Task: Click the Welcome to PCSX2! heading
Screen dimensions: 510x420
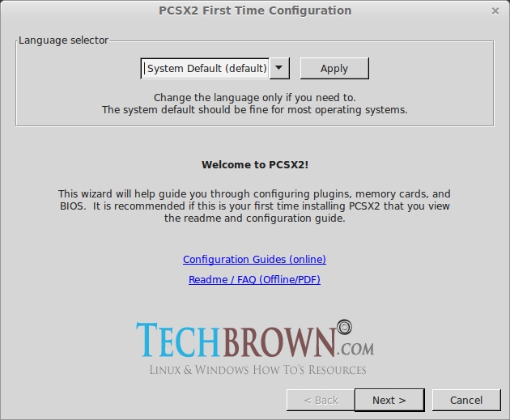Action: pyautogui.click(x=254, y=164)
